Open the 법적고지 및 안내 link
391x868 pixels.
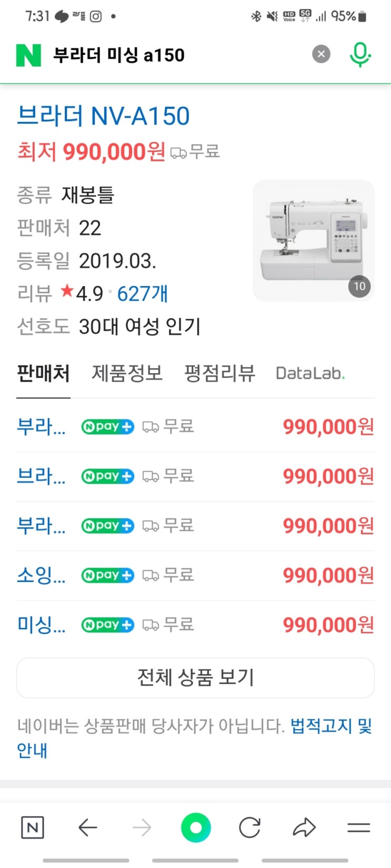330,727
